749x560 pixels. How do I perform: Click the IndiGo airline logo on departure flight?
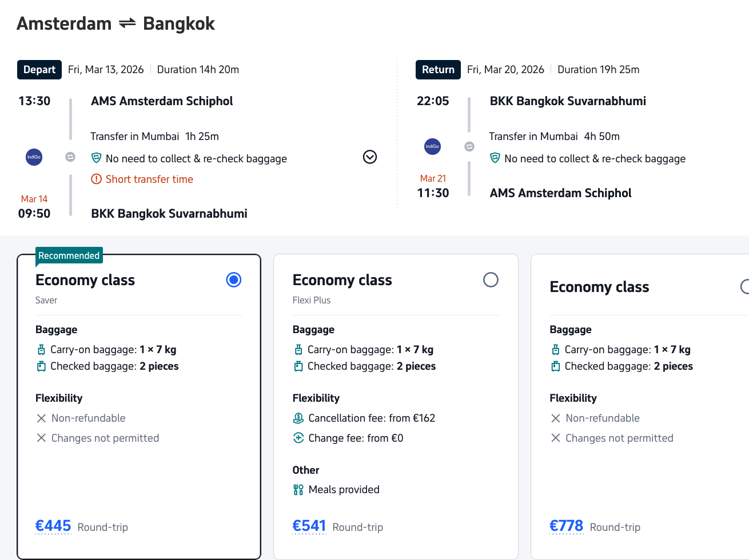34,157
